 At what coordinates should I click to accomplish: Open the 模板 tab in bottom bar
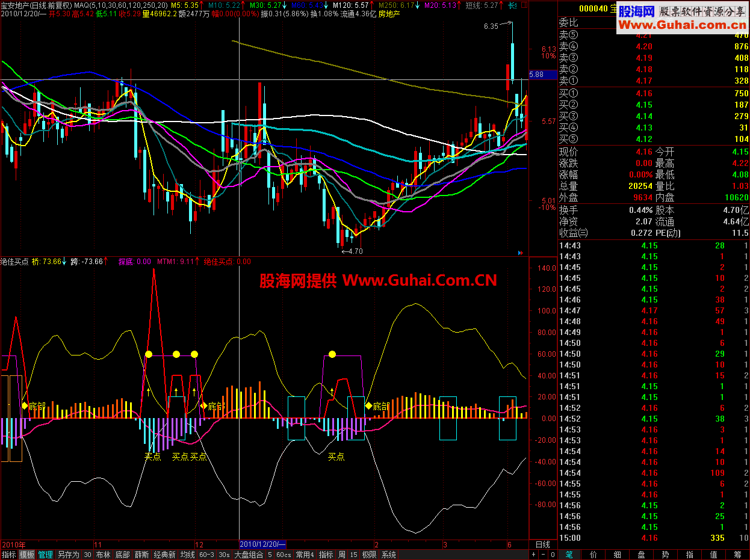click(x=26, y=555)
